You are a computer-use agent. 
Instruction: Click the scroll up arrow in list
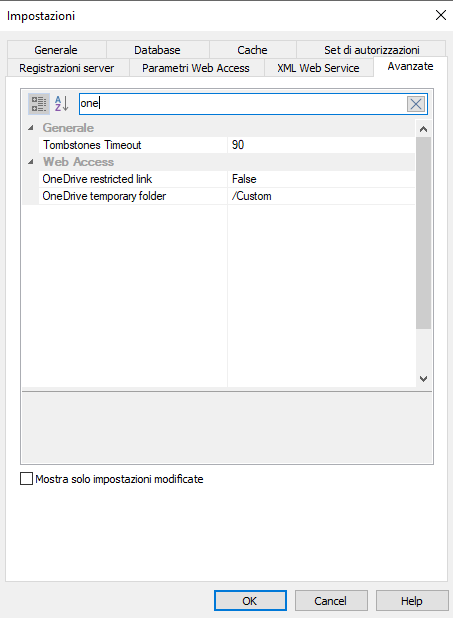[x=423, y=129]
